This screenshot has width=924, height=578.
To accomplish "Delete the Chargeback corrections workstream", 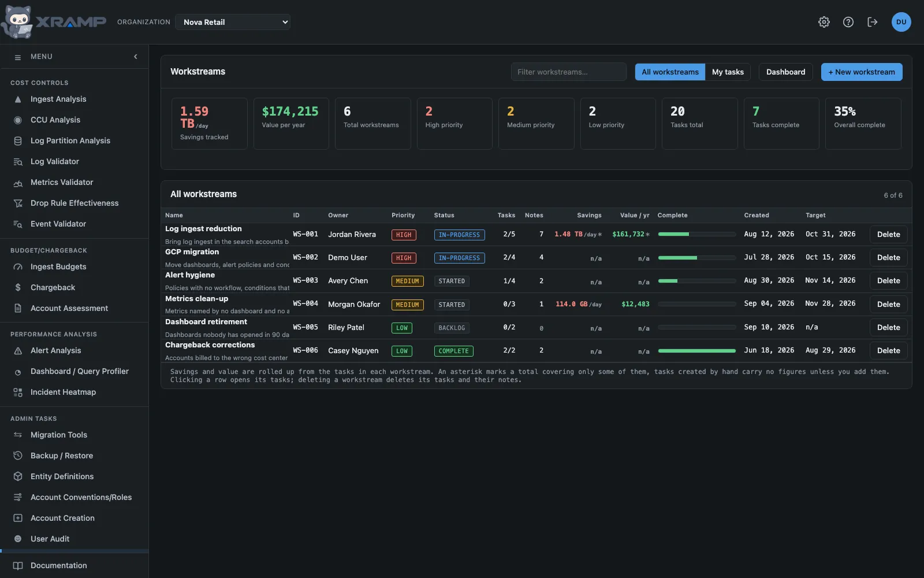I will pos(888,351).
